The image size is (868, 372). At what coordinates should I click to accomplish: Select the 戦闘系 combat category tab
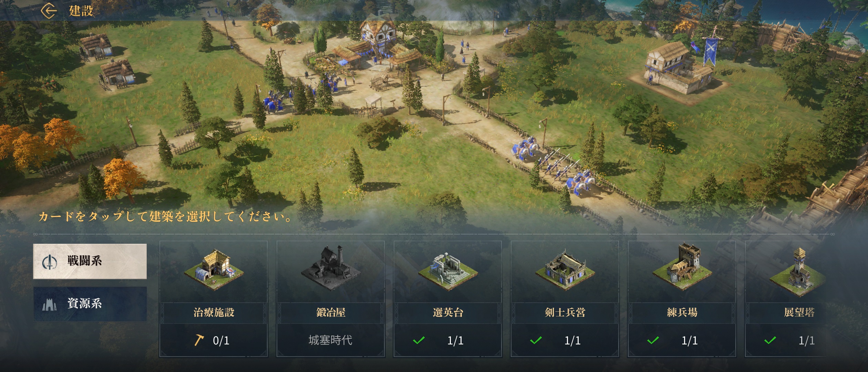point(90,261)
